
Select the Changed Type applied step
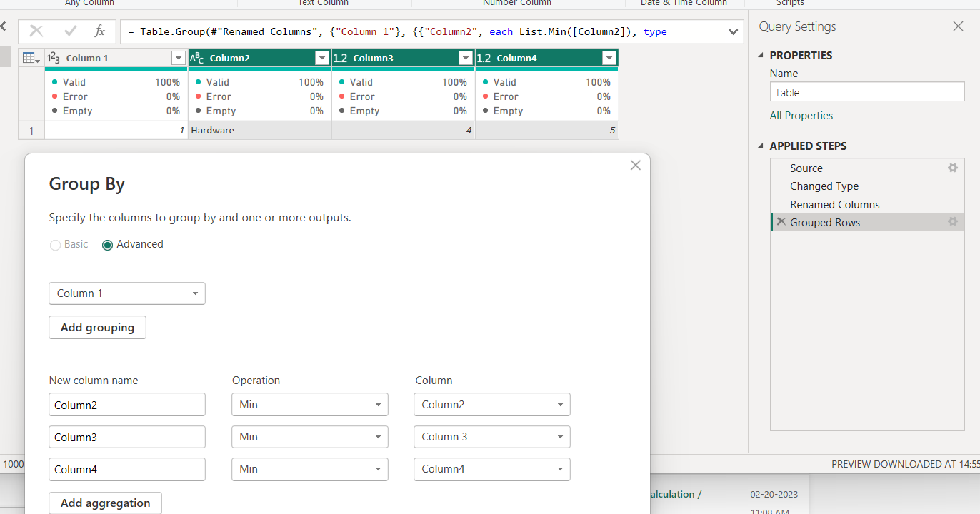867,186
